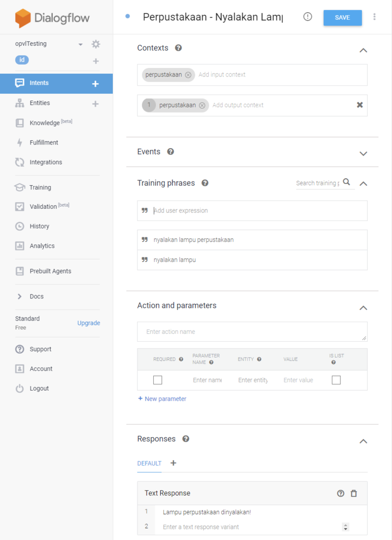Open the three-dot more options menu
Image resolution: width=392 pixels, height=540 pixels.
[x=375, y=16]
